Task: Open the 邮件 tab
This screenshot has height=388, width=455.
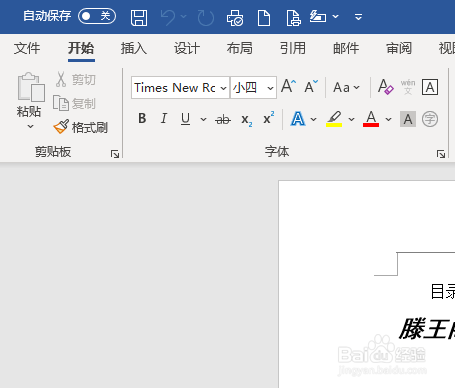Action: tap(346, 48)
